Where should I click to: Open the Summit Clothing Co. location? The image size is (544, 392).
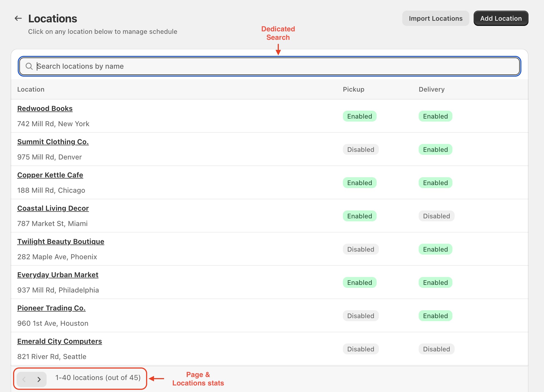[x=53, y=142]
